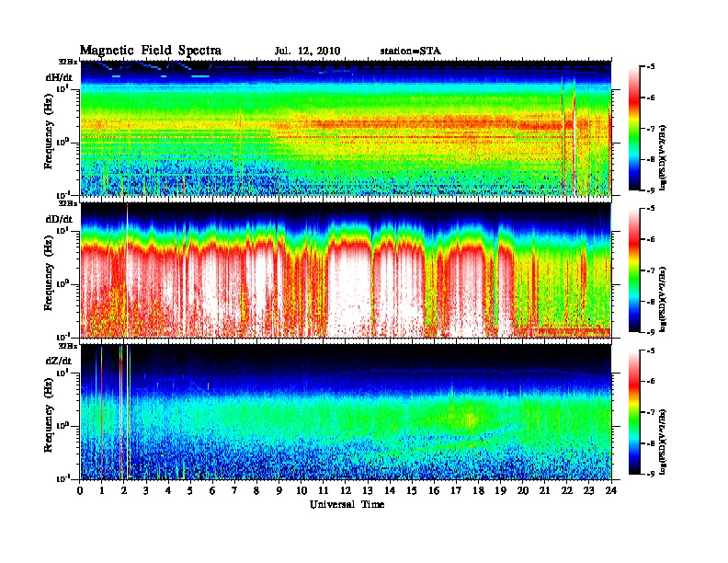Click the color scale bar beside dZ/dt

click(634, 411)
